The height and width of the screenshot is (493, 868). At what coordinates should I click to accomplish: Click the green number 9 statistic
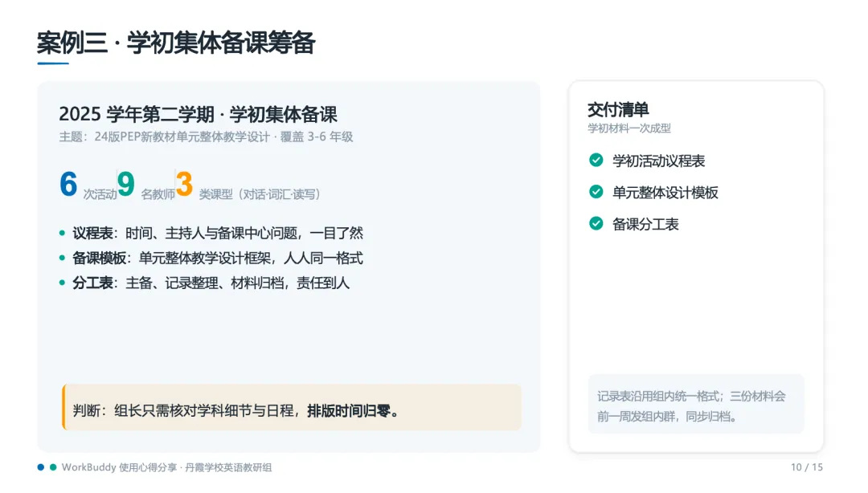(125, 184)
